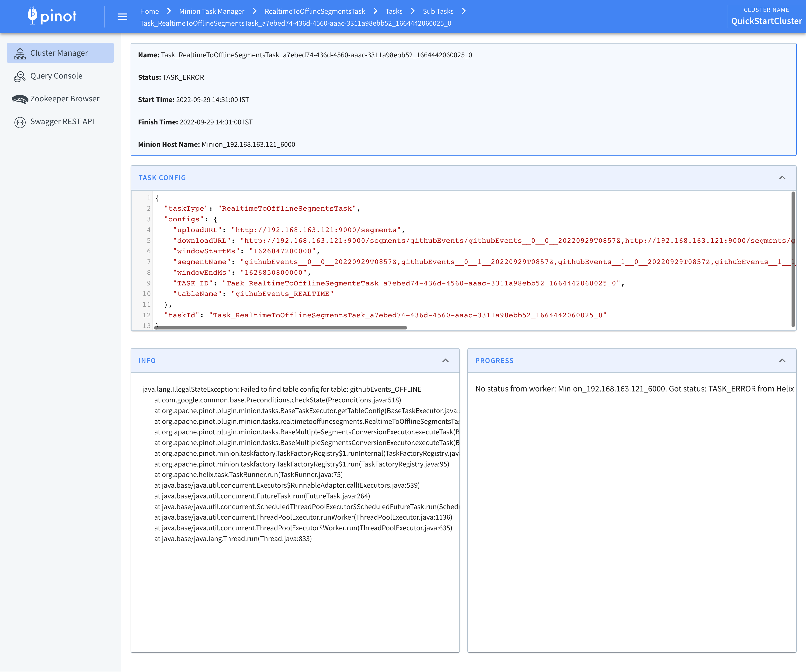806x672 pixels.
Task: Click the Cluster Manager sidebar icon
Action: pos(20,54)
